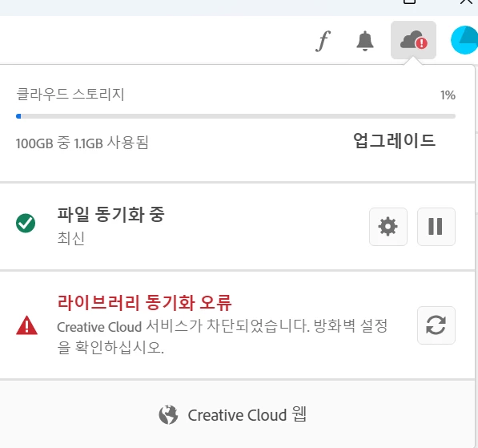Click the green checkmark sync status icon
Viewport: 478px width, 448px height.
point(26,223)
